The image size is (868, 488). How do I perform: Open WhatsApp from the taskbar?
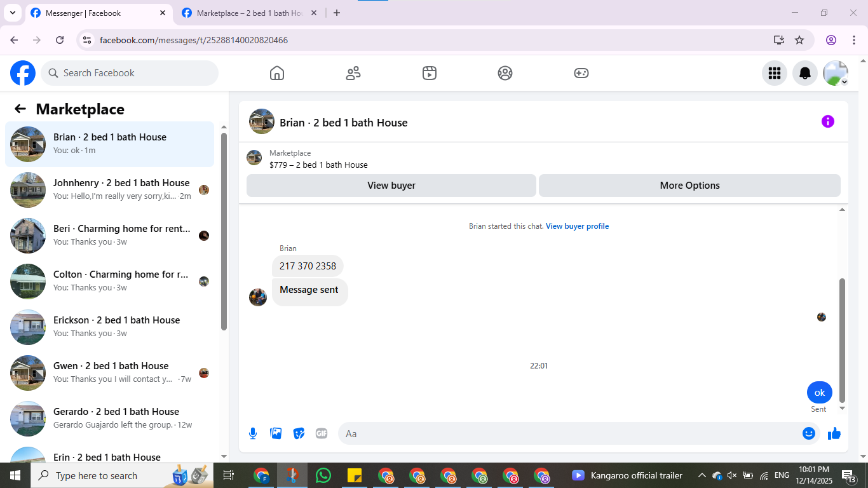pyautogui.click(x=323, y=475)
